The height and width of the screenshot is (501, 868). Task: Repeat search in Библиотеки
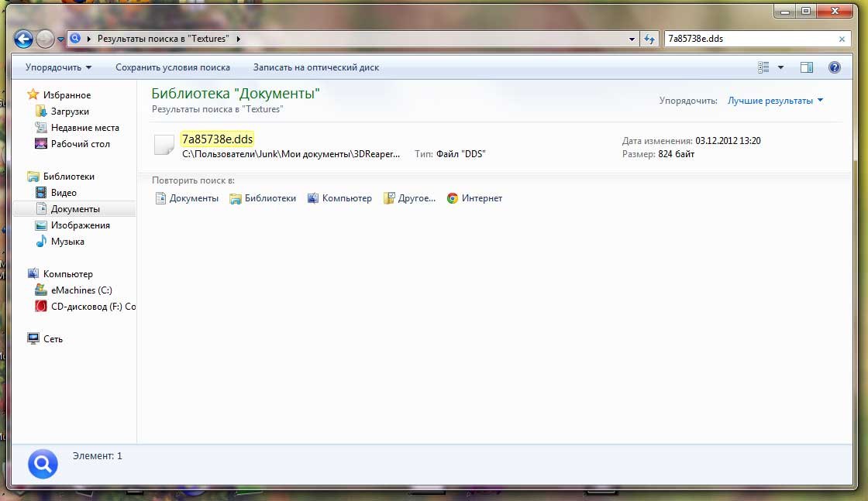(x=263, y=198)
